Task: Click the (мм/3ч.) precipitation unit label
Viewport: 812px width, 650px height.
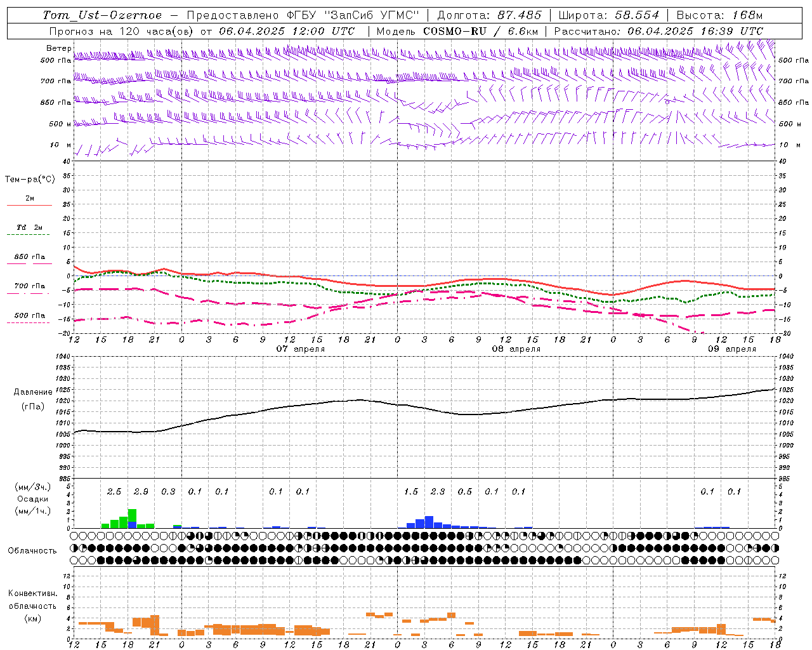Action: pos(33,487)
